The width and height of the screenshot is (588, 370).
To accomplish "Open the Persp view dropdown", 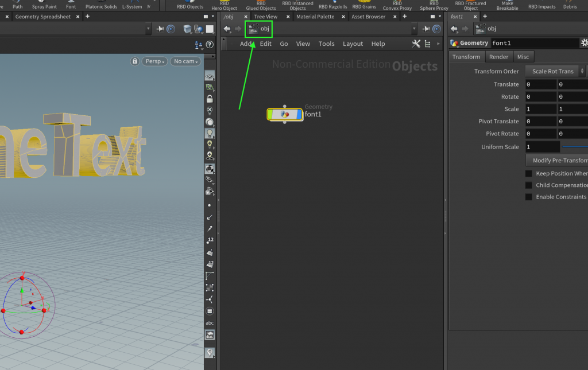I will point(155,61).
